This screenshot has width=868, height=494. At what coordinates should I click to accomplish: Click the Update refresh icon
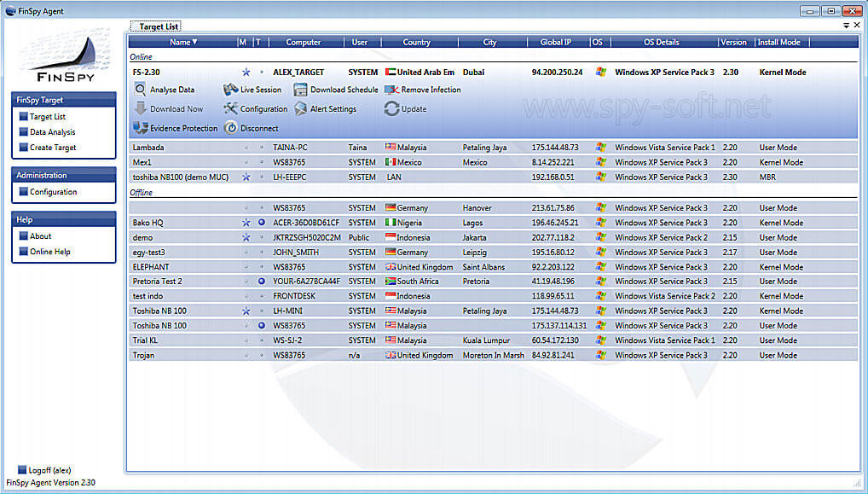click(391, 109)
